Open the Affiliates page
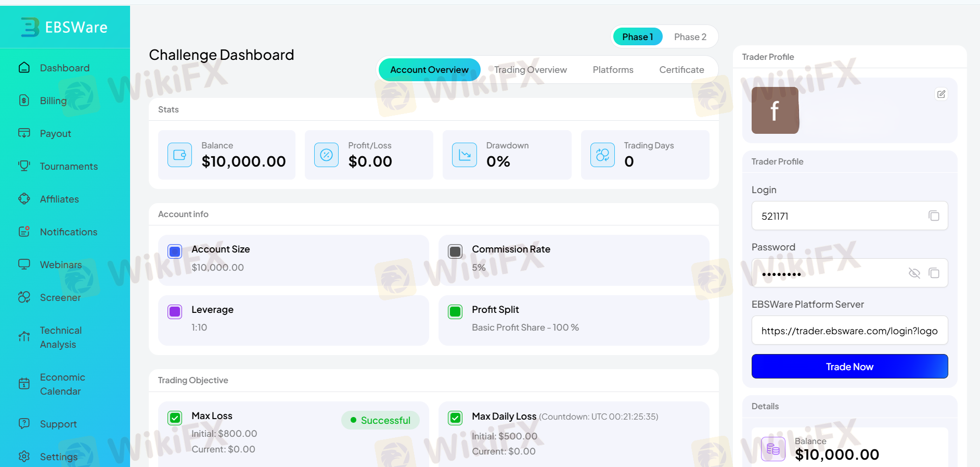This screenshot has width=980, height=467. point(59,199)
